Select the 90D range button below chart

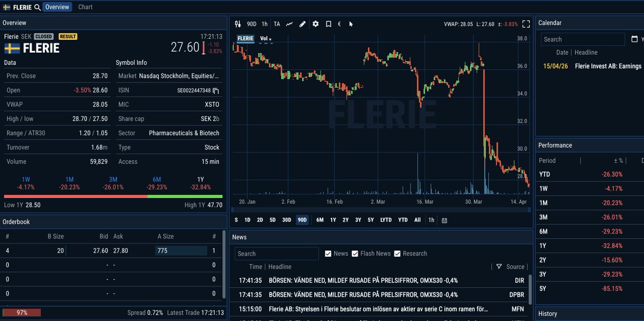[302, 220]
